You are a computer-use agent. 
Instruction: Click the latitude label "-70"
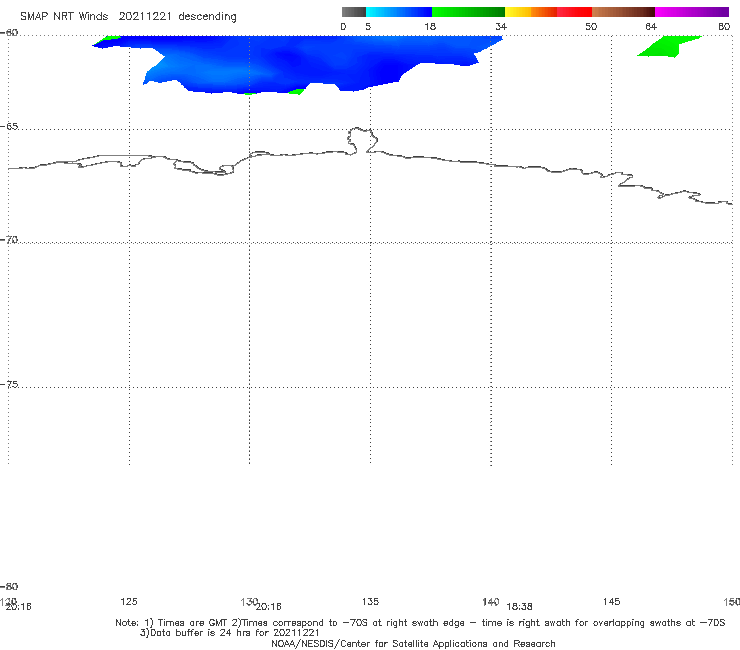tap(9, 240)
